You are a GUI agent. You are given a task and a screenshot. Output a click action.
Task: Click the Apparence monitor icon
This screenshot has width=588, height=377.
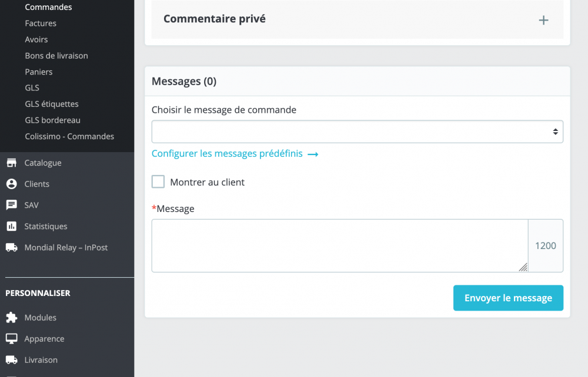(x=11, y=339)
